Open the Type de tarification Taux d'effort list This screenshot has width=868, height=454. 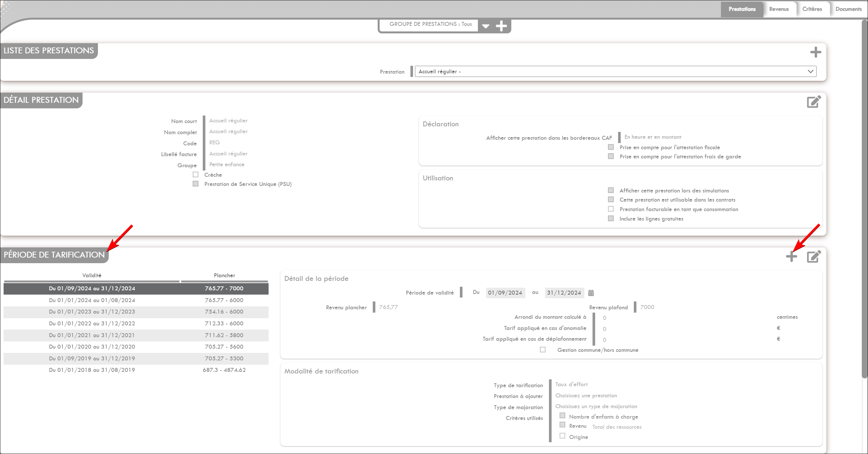pos(572,385)
